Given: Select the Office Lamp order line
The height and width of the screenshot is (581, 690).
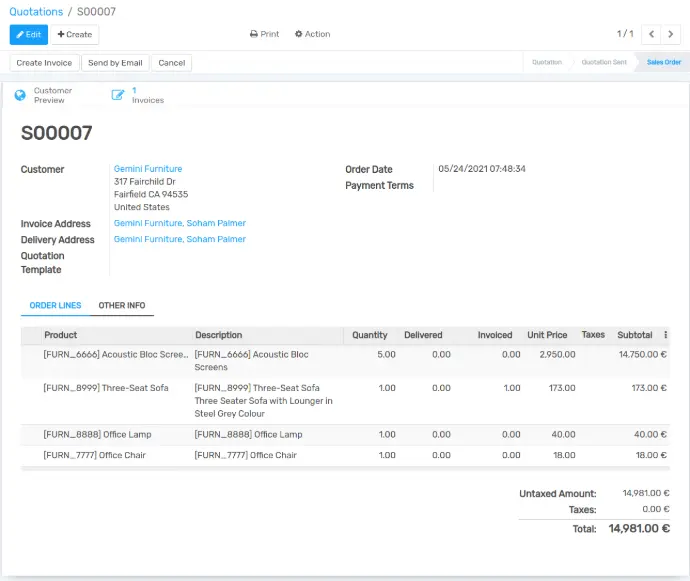Looking at the screenshot, I should pyautogui.click(x=345, y=434).
